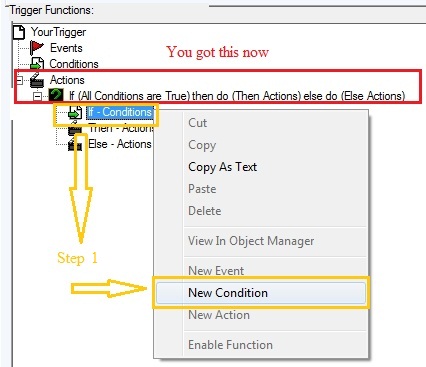Click the If - Conditions green arrow icon
Image resolution: width=426 pixels, height=367 pixels.
point(75,113)
